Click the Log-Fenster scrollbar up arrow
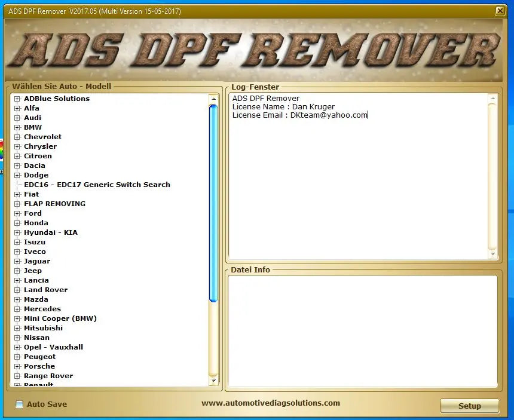514x420 pixels. (492, 97)
